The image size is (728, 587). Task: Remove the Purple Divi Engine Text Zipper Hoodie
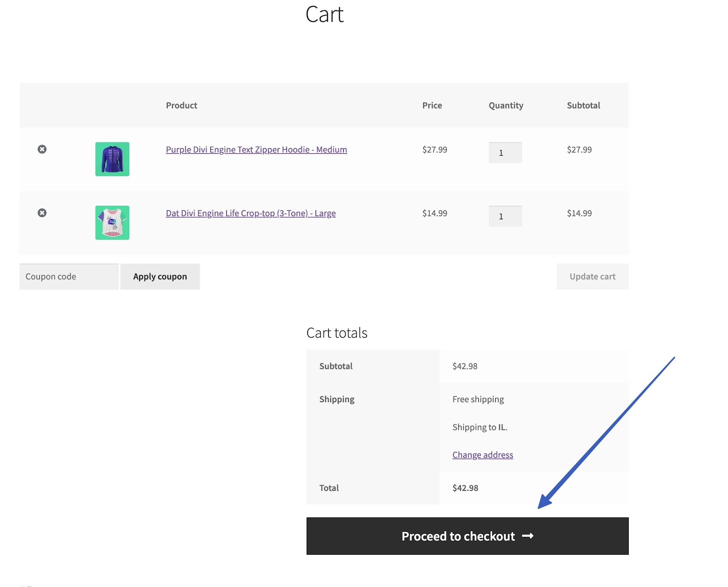[x=42, y=149]
